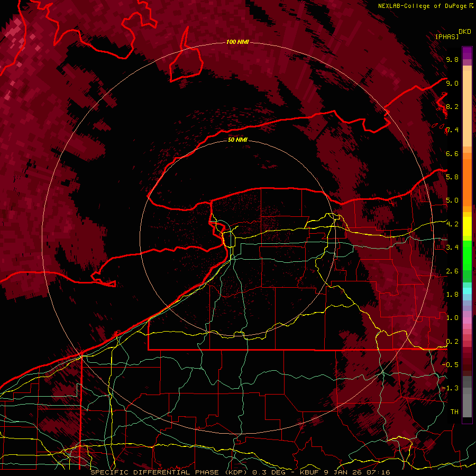Select the 5.8 scale label
Image resolution: width=476 pixels, height=476 pixels.
[452, 177]
